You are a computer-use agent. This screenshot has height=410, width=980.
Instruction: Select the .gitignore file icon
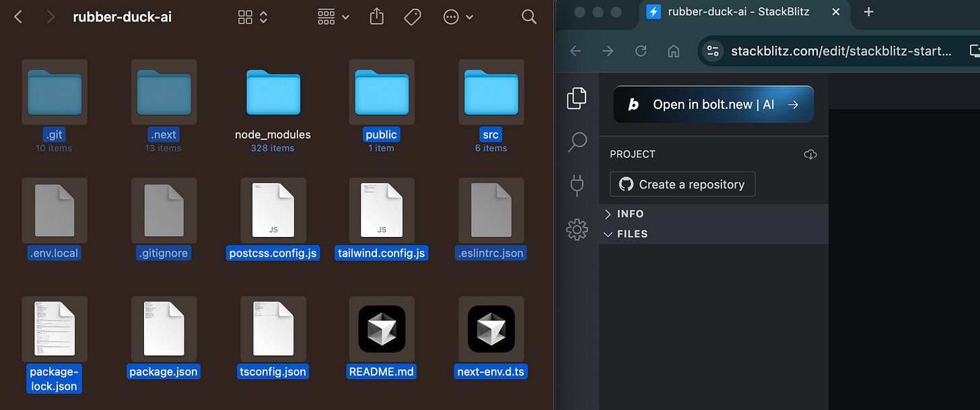click(164, 210)
